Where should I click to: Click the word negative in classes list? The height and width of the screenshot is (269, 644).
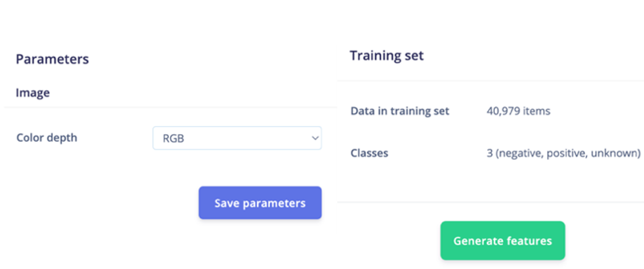click(518, 154)
